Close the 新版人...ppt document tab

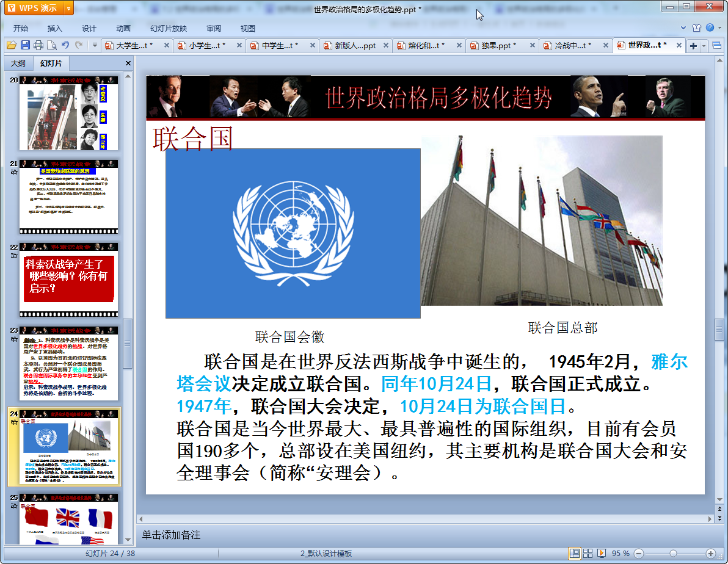coord(386,46)
